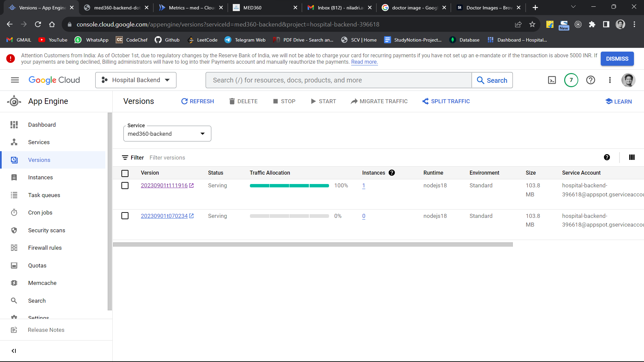Open Firewall rules
This screenshot has width=644, height=362.
[45, 248]
